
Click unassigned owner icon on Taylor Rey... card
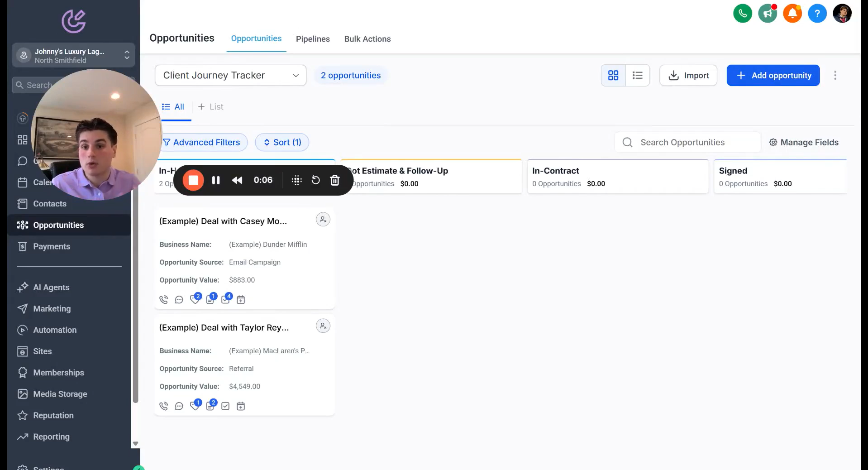tap(323, 326)
